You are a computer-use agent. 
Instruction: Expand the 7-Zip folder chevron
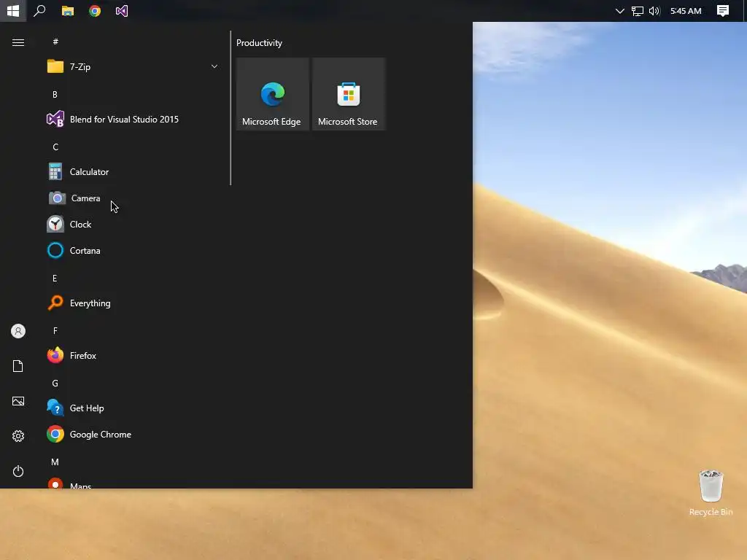(x=214, y=66)
